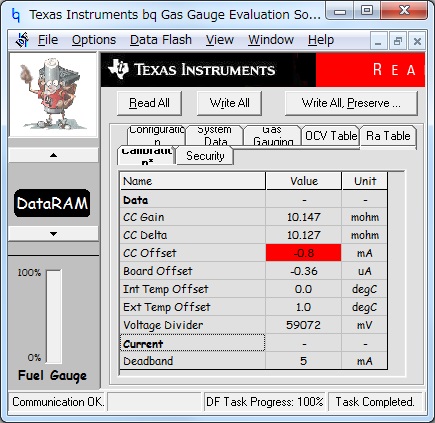Click the Deadband name cell
Screen dimensions: 435x423
point(193,361)
